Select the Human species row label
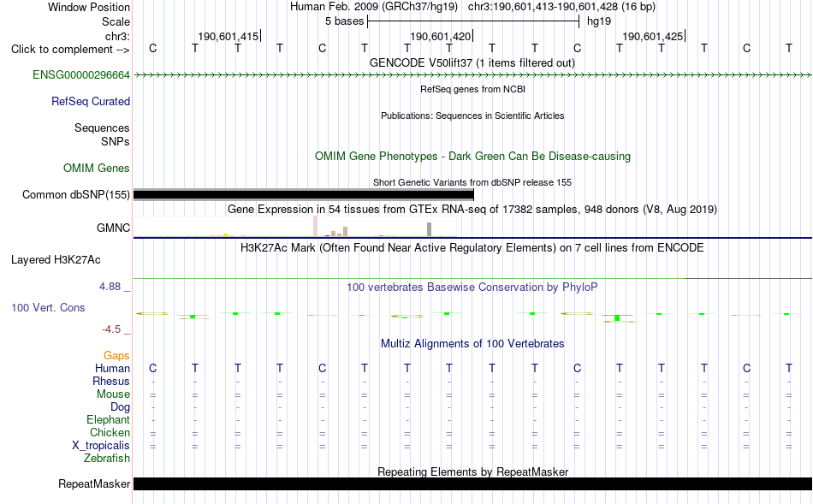Screen dimensions: 813x504 (x=112, y=369)
